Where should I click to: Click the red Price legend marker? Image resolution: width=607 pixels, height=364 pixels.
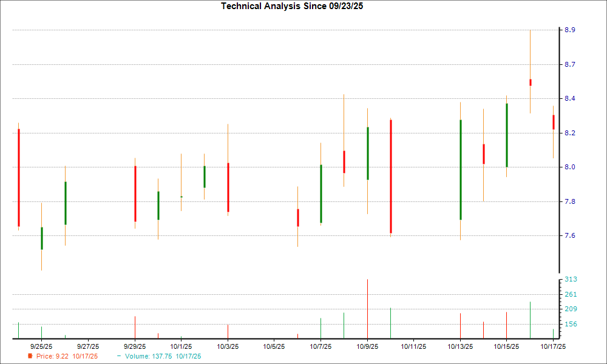30,356
